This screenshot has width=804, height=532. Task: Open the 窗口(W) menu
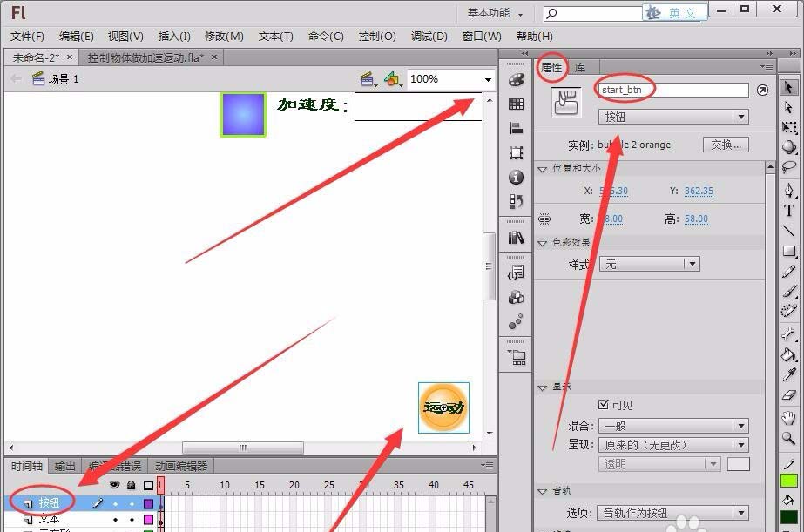(482, 37)
